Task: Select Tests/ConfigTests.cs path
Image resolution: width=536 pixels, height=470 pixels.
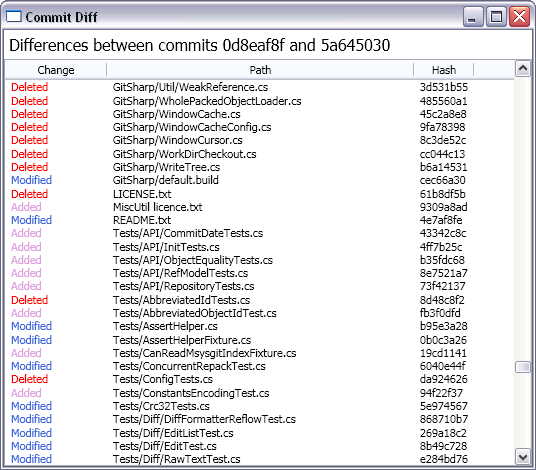Action: [163, 379]
